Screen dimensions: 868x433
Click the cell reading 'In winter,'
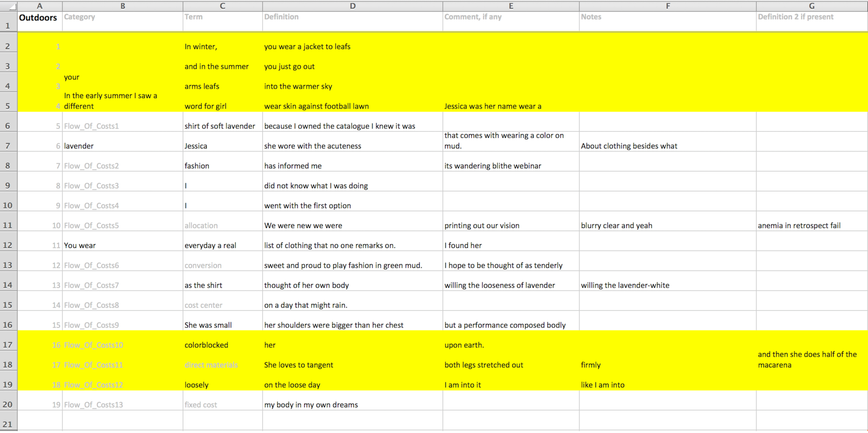[x=223, y=42]
